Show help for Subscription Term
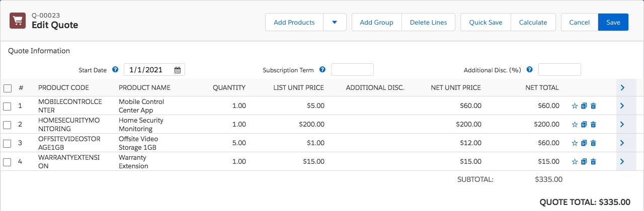This screenshot has height=211, width=644. pos(323,70)
